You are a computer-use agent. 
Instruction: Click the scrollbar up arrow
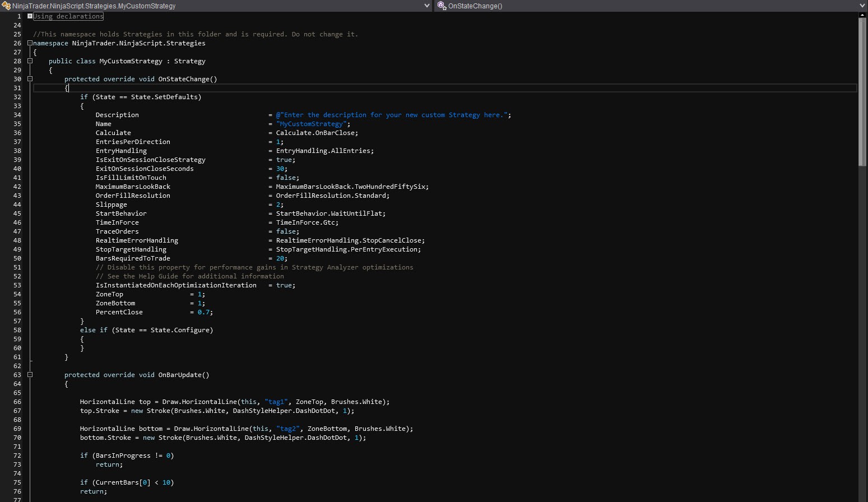862,15
